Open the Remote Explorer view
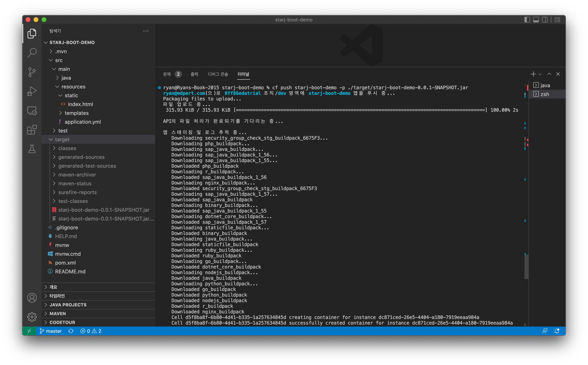Screen dimensions: 588x365 [x=32, y=111]
